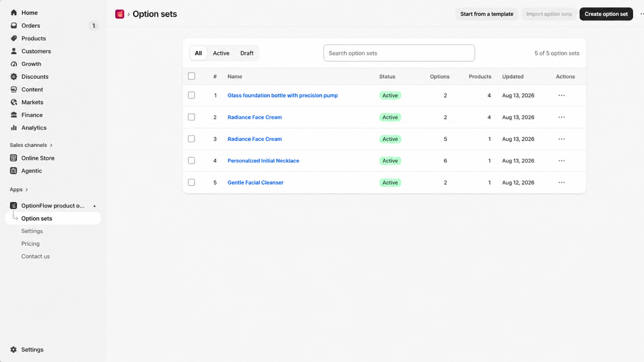644x362 pixels.
Task: Click the Orders inbox icon
Action: [14, 26]
